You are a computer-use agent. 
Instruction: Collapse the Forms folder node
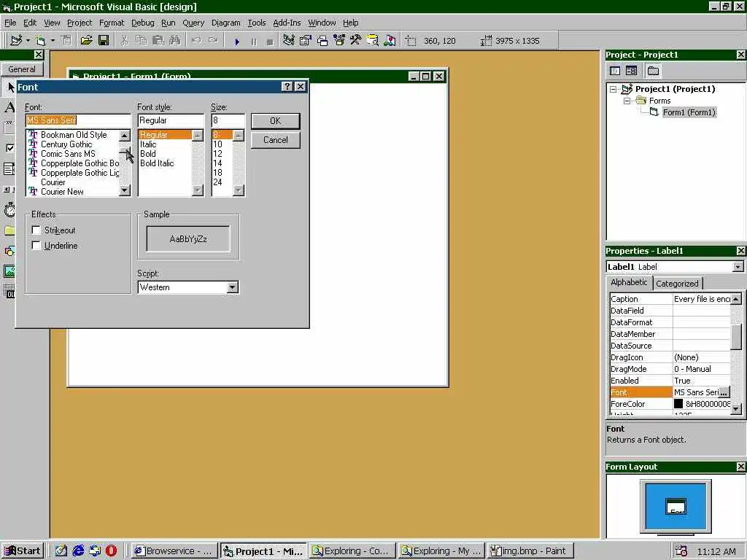[627, 101]
